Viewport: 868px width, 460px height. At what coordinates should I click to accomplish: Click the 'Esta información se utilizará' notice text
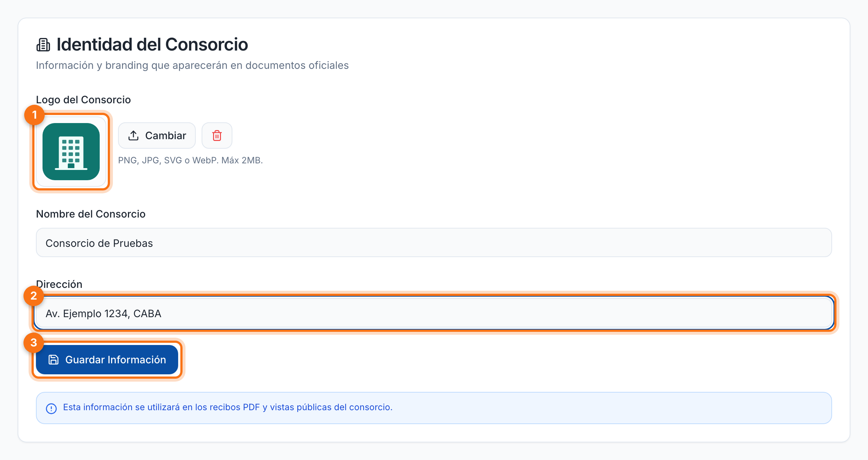pos(228,407)
